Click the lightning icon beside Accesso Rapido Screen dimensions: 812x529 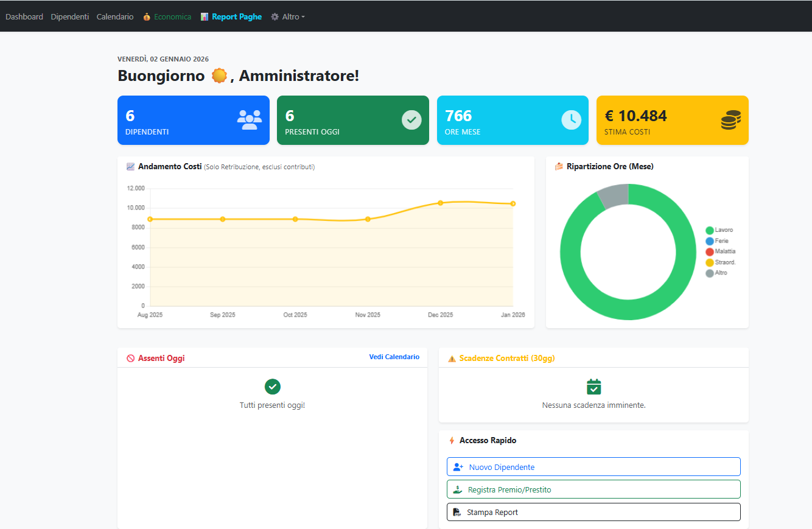pyautogui.click(x=452, y=440)
